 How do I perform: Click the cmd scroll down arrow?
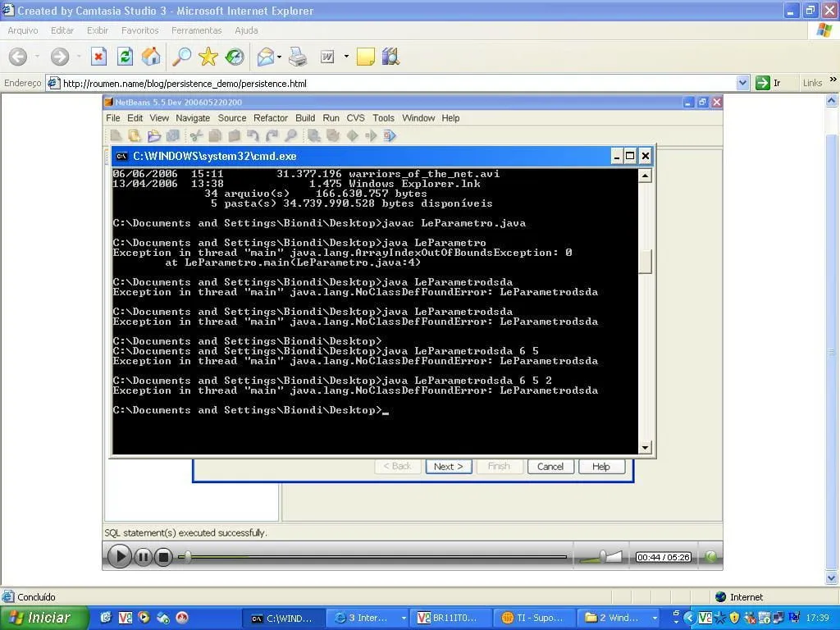[x=646, y=447]
